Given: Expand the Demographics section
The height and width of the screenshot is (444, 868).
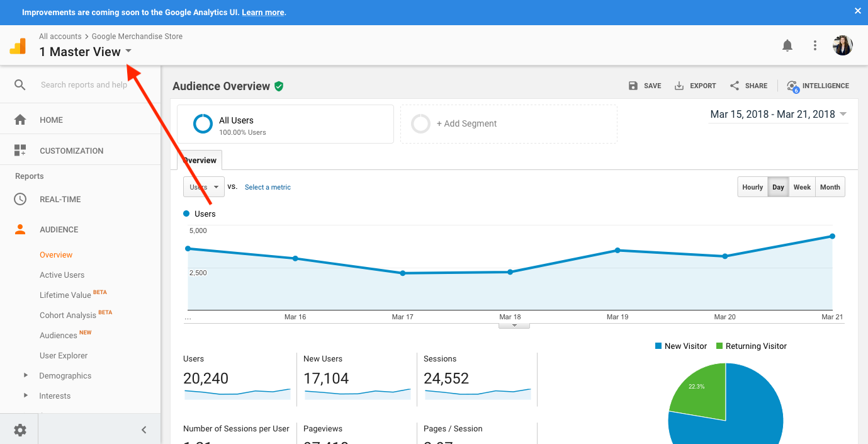Looking at the screenshot, I should [x=65, y=376].
